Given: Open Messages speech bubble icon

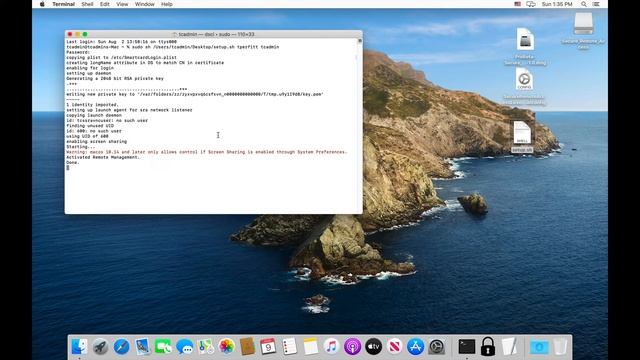Looking at the screenshot, I should [x=184, y=347].
